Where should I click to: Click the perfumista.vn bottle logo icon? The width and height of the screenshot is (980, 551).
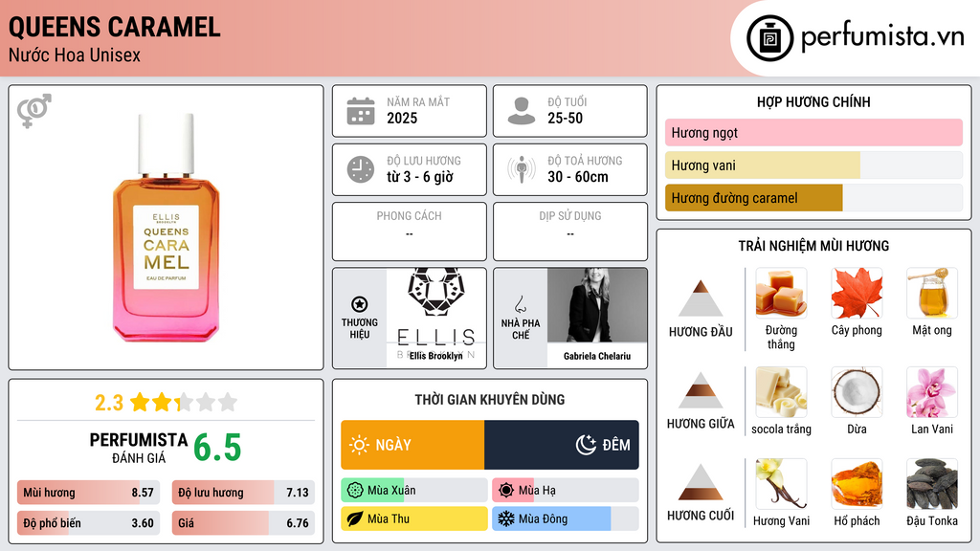769,38
